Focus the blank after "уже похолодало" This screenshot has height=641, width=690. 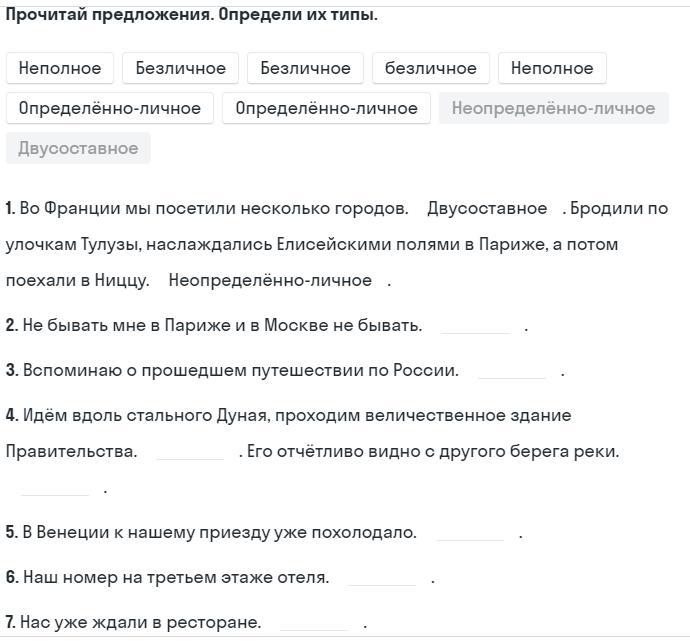[470, 533]
